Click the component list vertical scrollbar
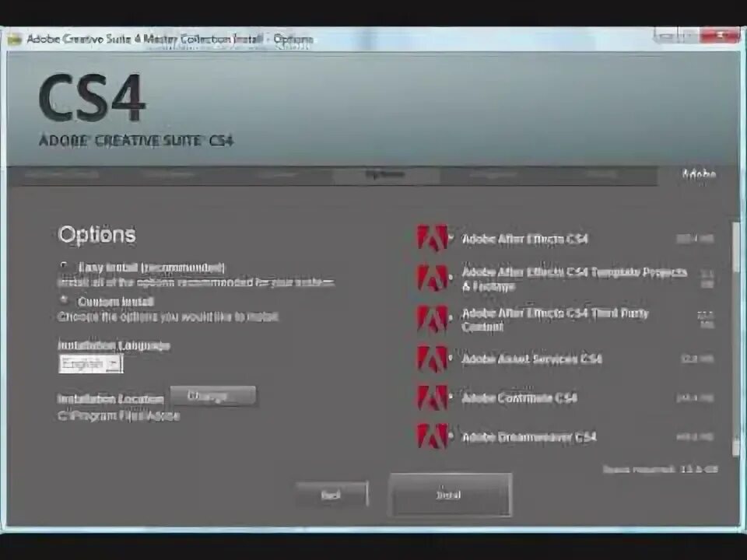The image size is (747, 560). pos(737,338)
